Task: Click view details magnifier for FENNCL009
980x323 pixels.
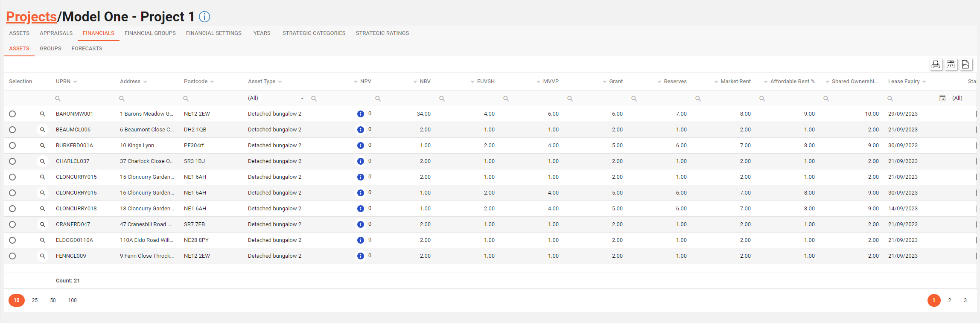Action: (x=42, y=256)
